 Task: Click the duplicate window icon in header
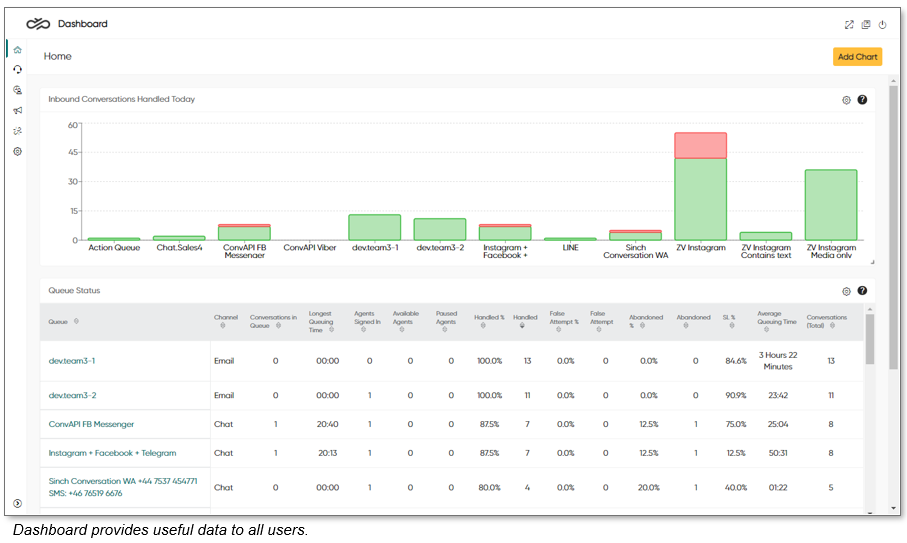coord(866,24)
